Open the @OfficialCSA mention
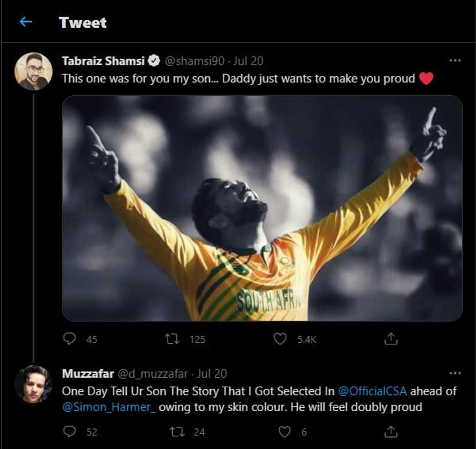The width and height of the screenshot is (476, 449). point(372,391)
